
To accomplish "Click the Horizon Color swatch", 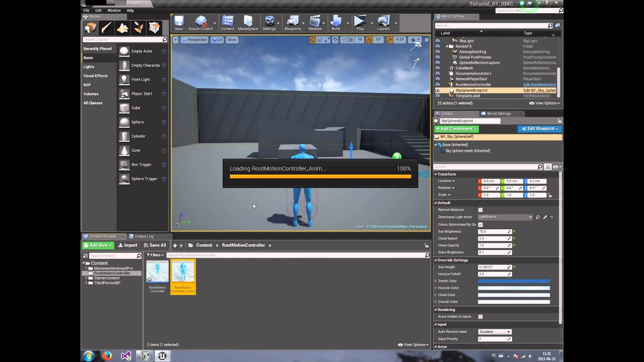I will click(514, 288).
